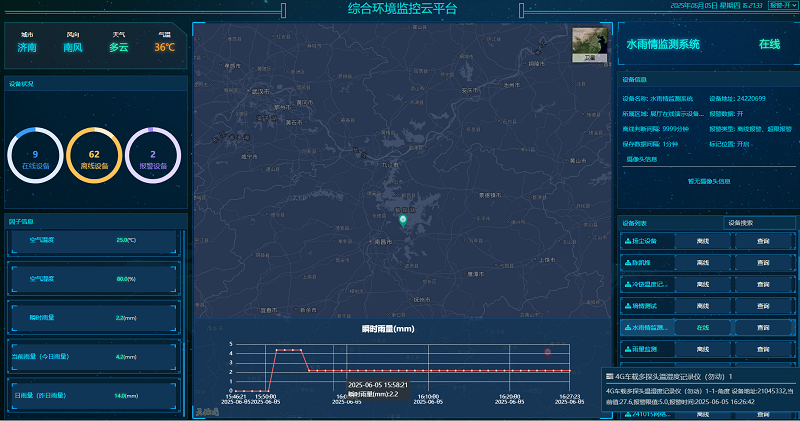800x421 pixels.
Task: Click 查询 for the 水雨情监测 row
Action: pyautogui.click(x=763, y=327)
